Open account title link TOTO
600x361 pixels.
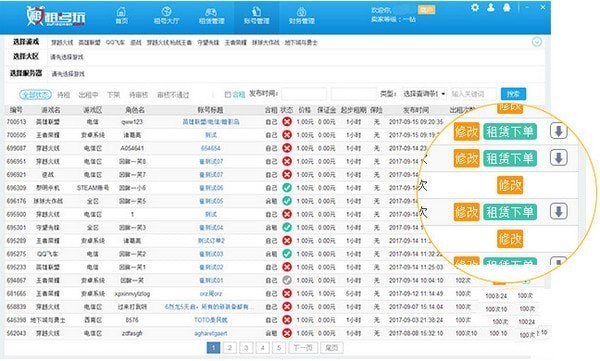(210, 320)
